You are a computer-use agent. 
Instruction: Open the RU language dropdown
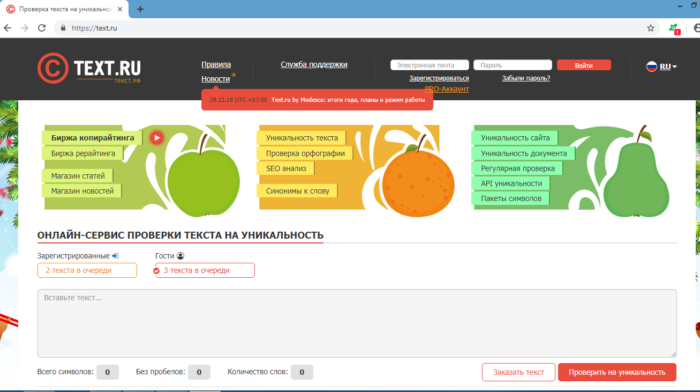tap(668, 67)
